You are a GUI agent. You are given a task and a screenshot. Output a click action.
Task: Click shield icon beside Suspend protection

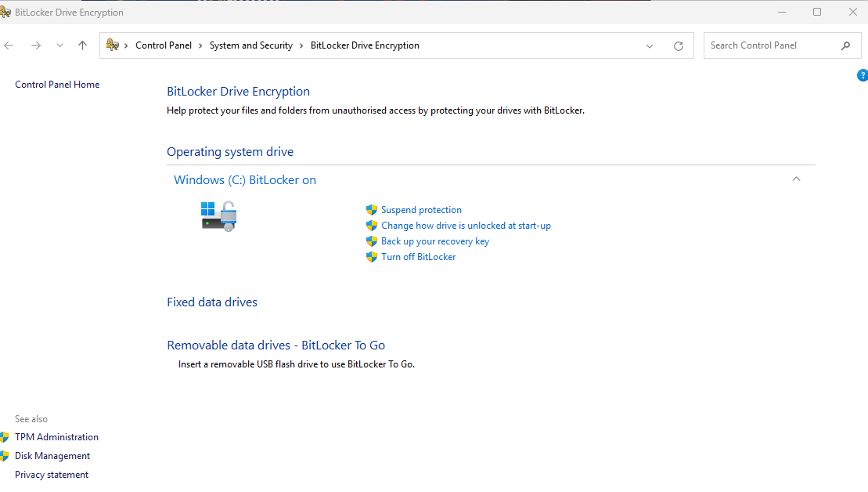372,210
